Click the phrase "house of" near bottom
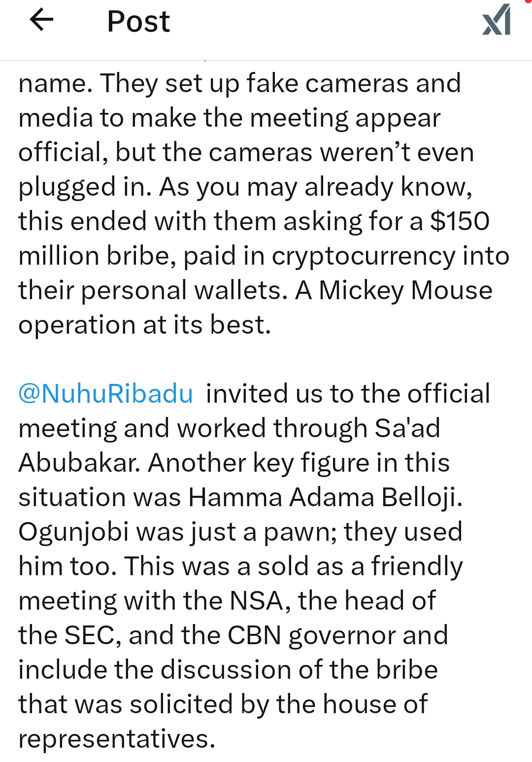 coord(375,704)
